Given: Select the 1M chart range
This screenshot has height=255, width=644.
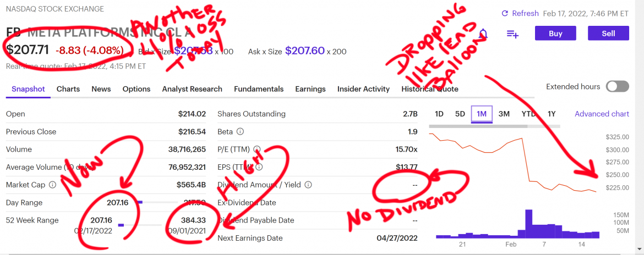Looking at the screenshot, I should [482, 114].
